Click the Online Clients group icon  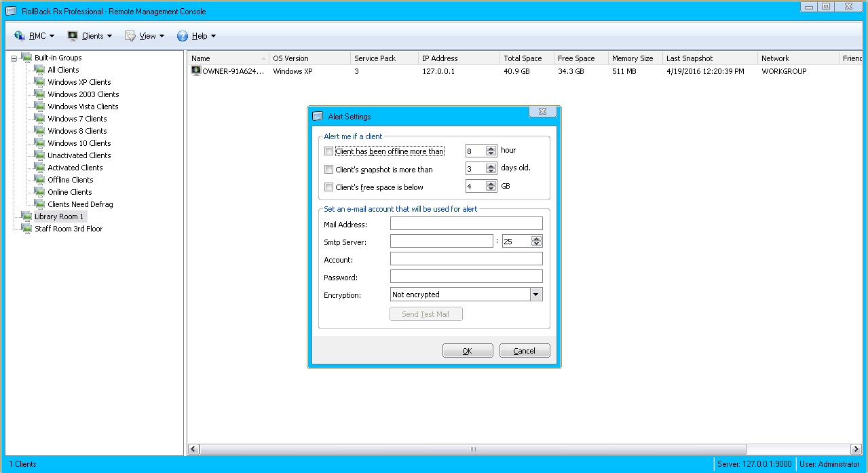39,192
